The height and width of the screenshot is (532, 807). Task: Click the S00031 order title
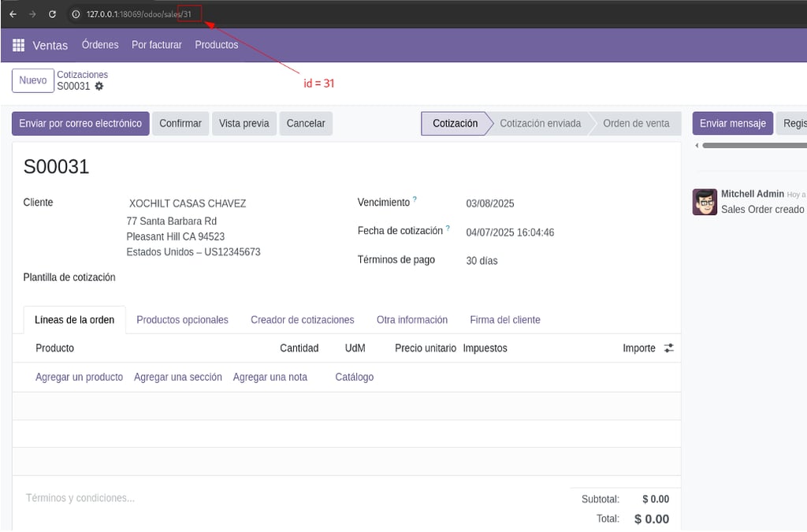(x=56, y=167)
